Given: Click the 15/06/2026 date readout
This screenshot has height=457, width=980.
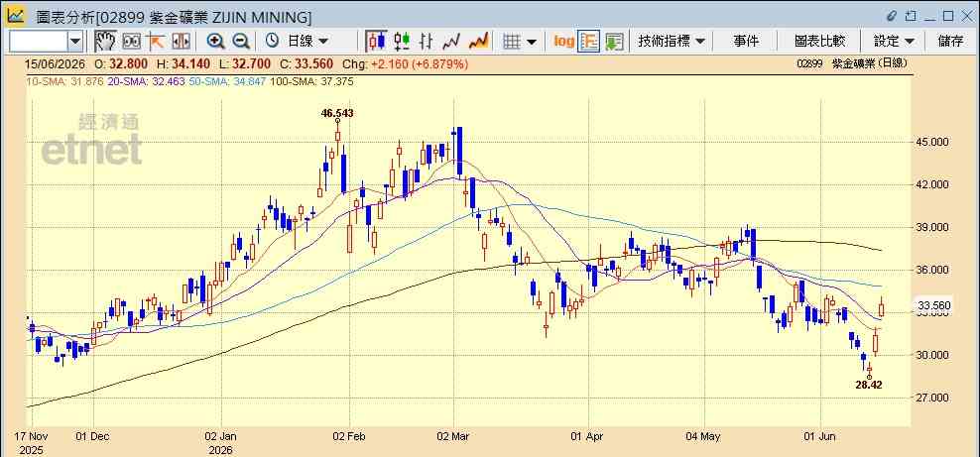Looking at the screenshot, I should pos(55,63).
